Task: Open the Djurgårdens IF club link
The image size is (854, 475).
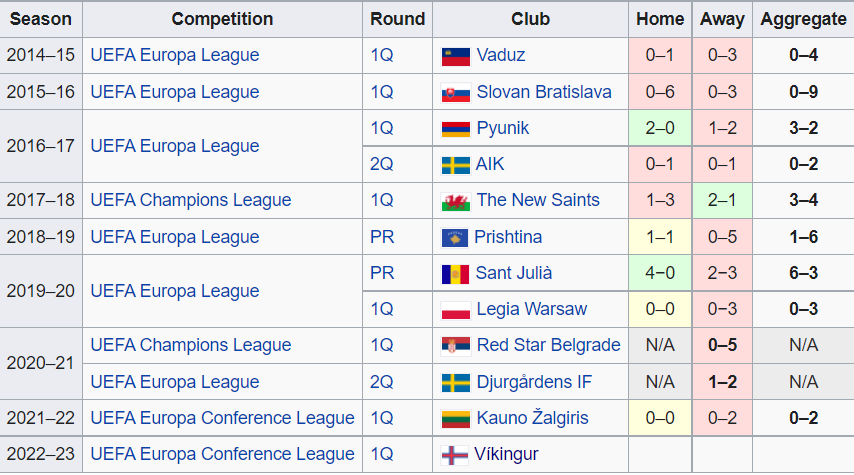Action: tap(534, 382)
